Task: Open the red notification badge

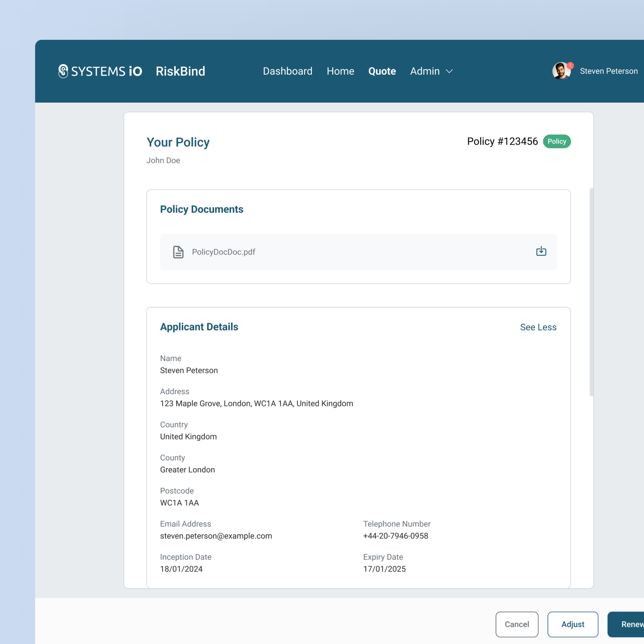Action: point(570,65)
